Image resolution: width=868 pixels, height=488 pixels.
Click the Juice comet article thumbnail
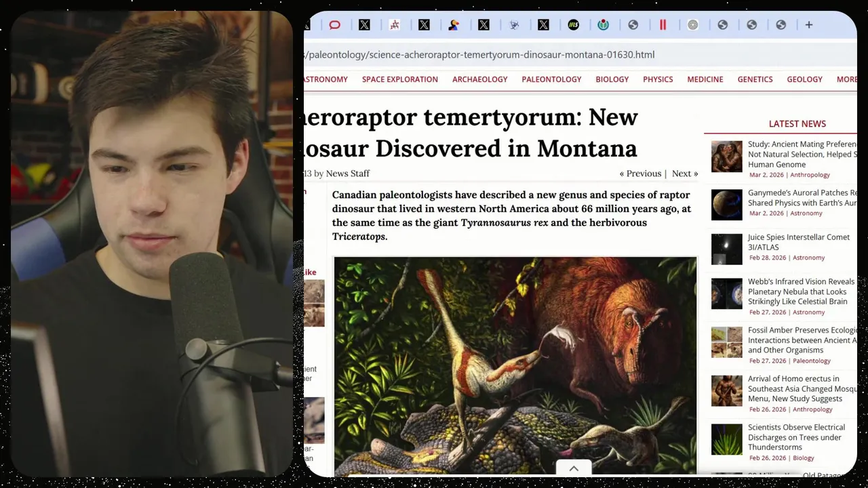pos(726,249)
